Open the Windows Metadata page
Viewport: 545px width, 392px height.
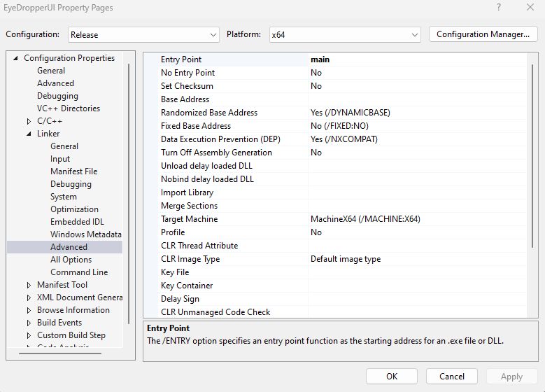[86, 234]
